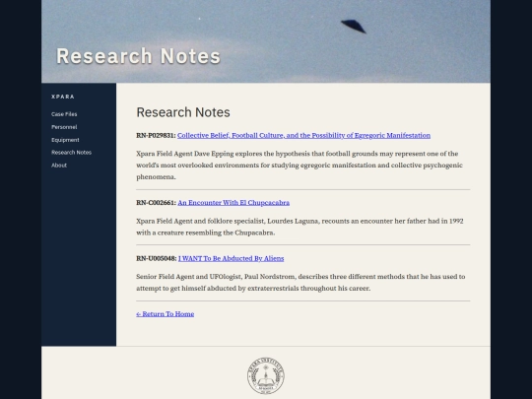
Task: Open the XPARA home link in sidebar
Action: point(63,97)
